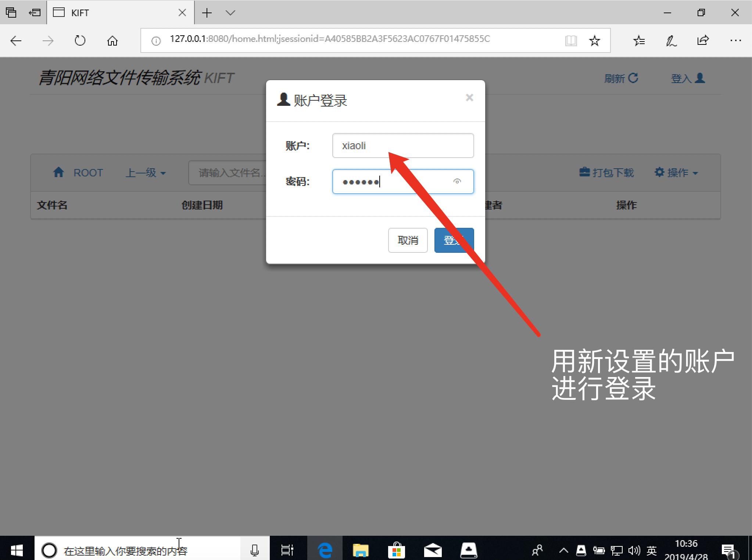
Task: Focus the 账户 username field
Action: point(403,146)
